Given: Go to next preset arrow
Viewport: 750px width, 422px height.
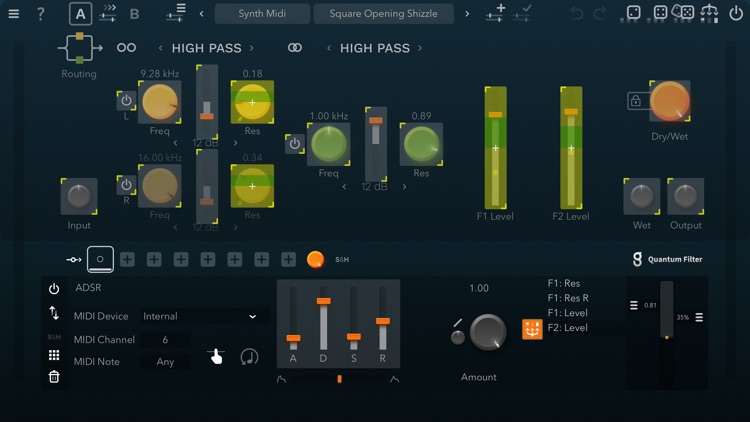Looking at the screenshot, I should tap(467, 14).
